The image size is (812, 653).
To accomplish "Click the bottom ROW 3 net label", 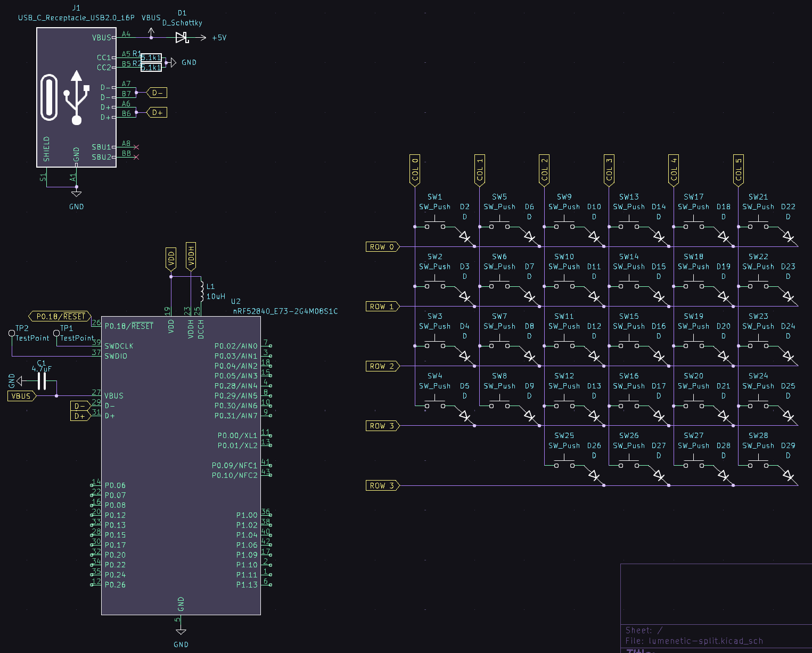I will (382, 485).
